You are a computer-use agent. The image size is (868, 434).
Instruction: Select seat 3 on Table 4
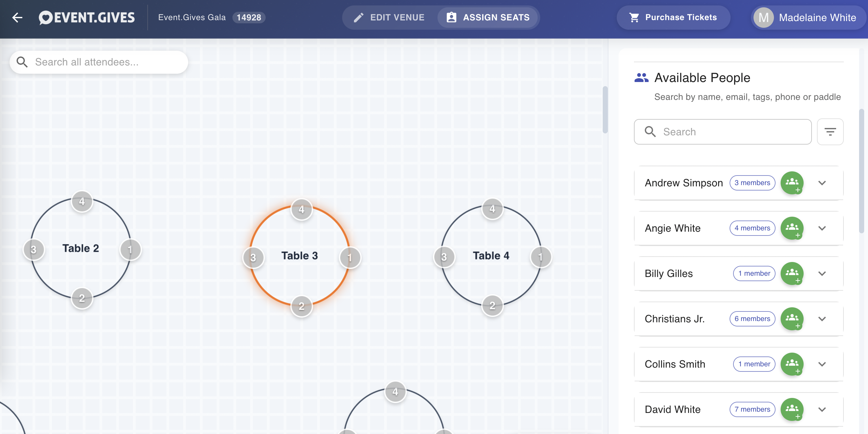coord(444,257)
